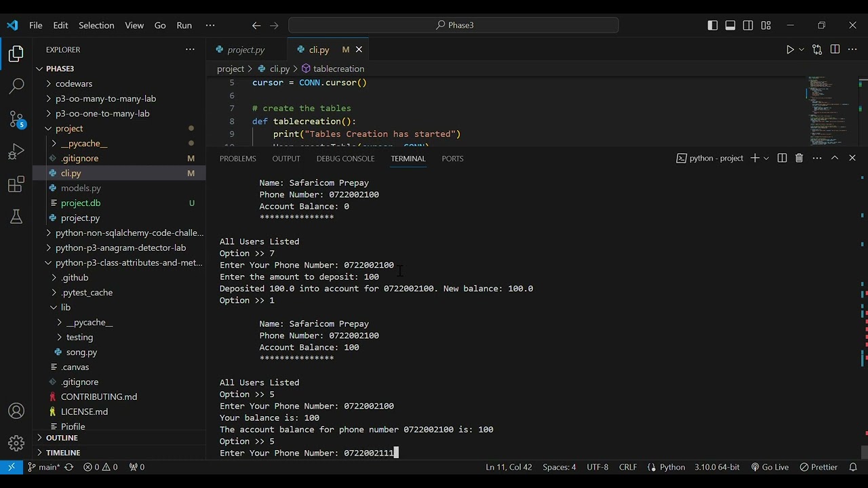Go forward with the right arrow
This screenshot has width=868, height=488.
pos(274,25)
